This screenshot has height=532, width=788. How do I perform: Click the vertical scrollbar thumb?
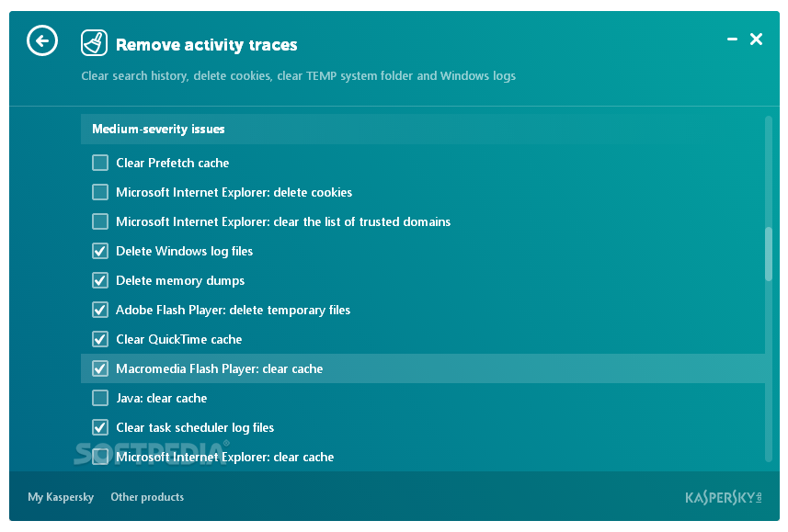click(x=769, y=254)
